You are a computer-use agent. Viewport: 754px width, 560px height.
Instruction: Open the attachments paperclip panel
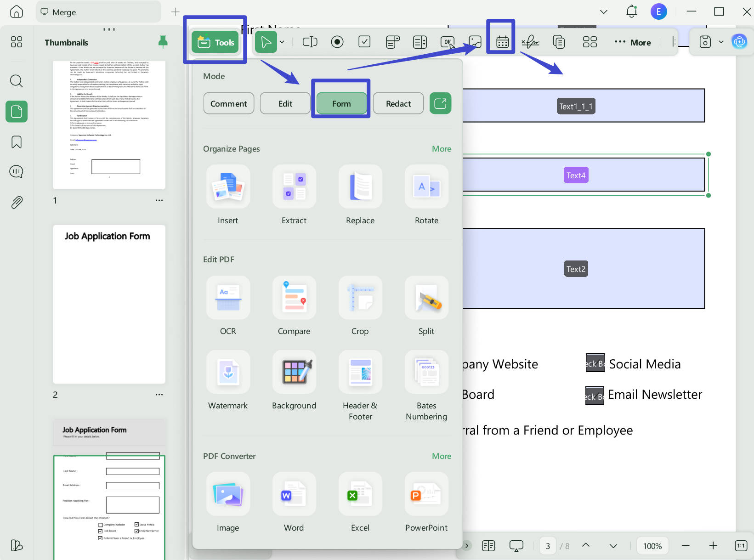click(17, 202)
